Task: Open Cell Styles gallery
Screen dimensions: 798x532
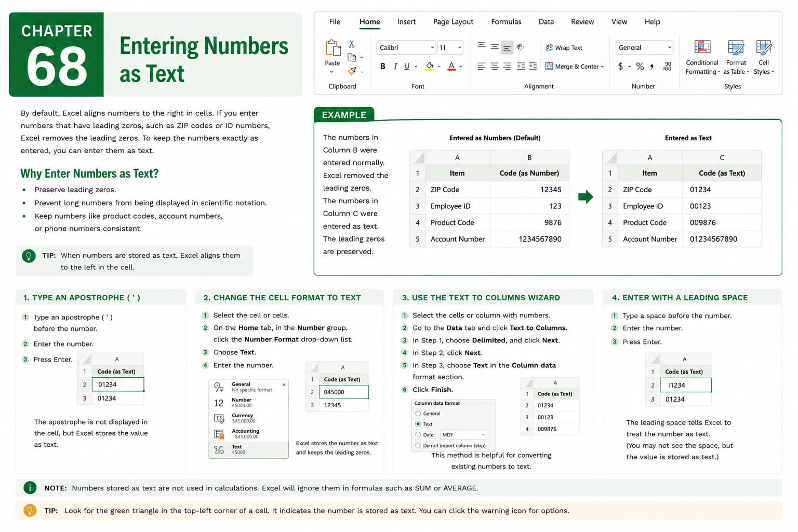Action: coord(764,57)
